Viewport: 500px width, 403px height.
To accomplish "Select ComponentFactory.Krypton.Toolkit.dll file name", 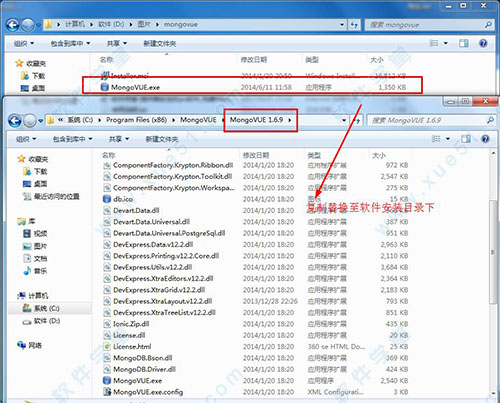I will (172, 176).
